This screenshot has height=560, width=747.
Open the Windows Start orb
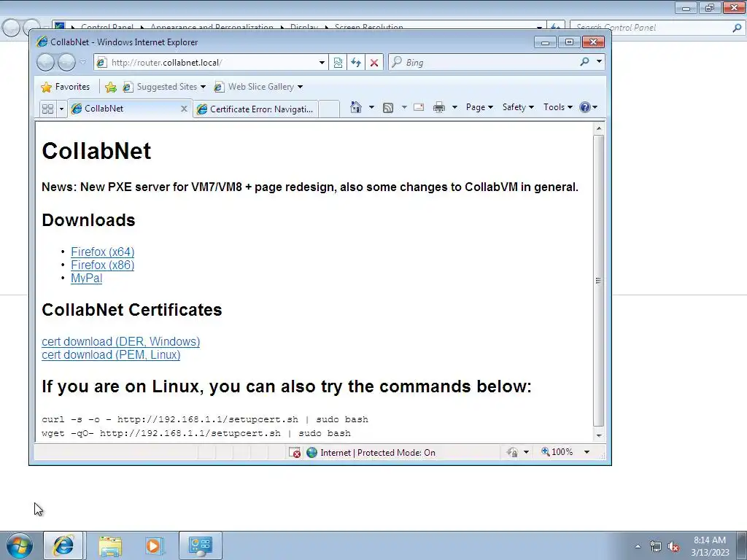(20, 545)
